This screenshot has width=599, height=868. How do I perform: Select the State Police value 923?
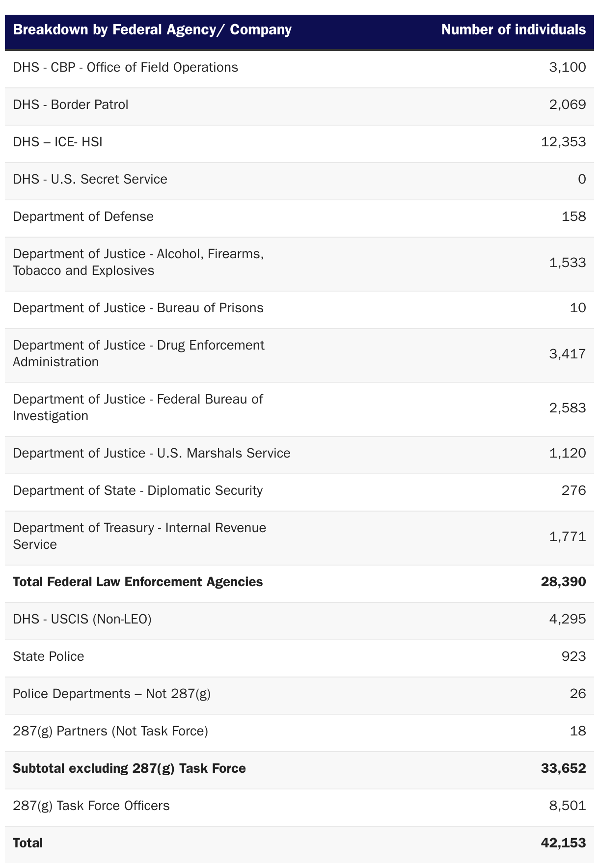[573, 656]
